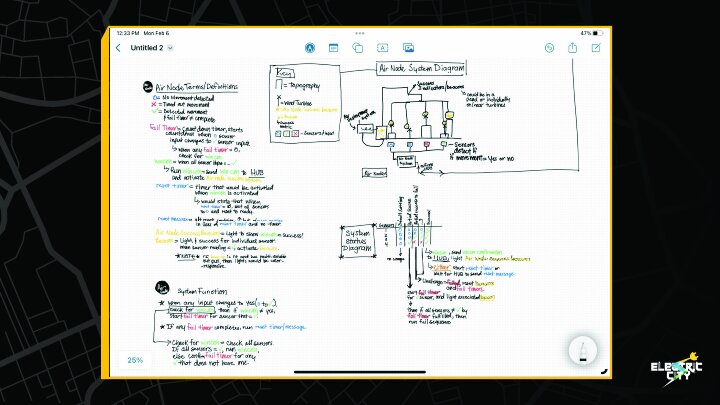Insert a sticky note
The width and height of the screenshot is (720, 405).
pos(333,48)
